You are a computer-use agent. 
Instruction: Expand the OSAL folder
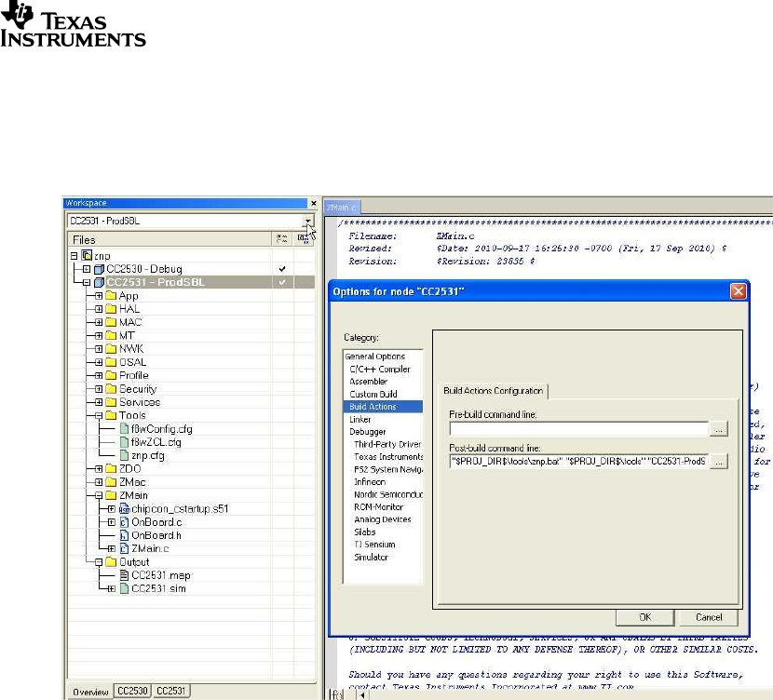[99, 362]
